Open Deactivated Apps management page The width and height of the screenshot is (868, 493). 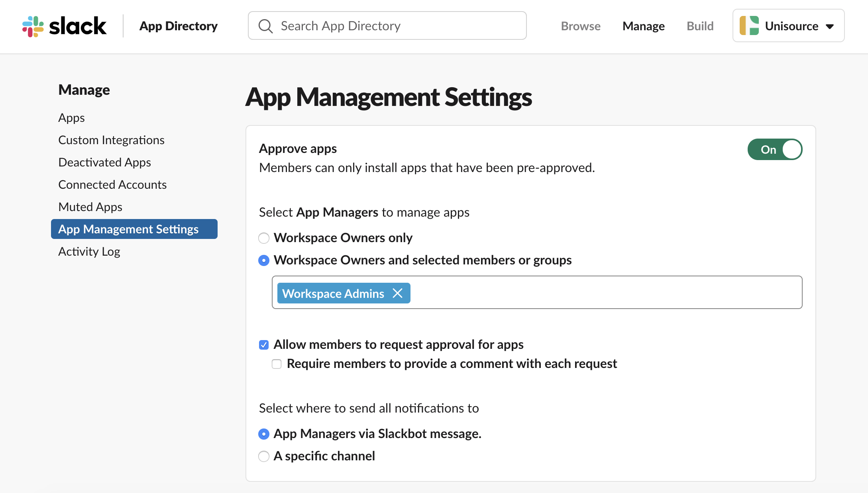[x=104, y=162]
